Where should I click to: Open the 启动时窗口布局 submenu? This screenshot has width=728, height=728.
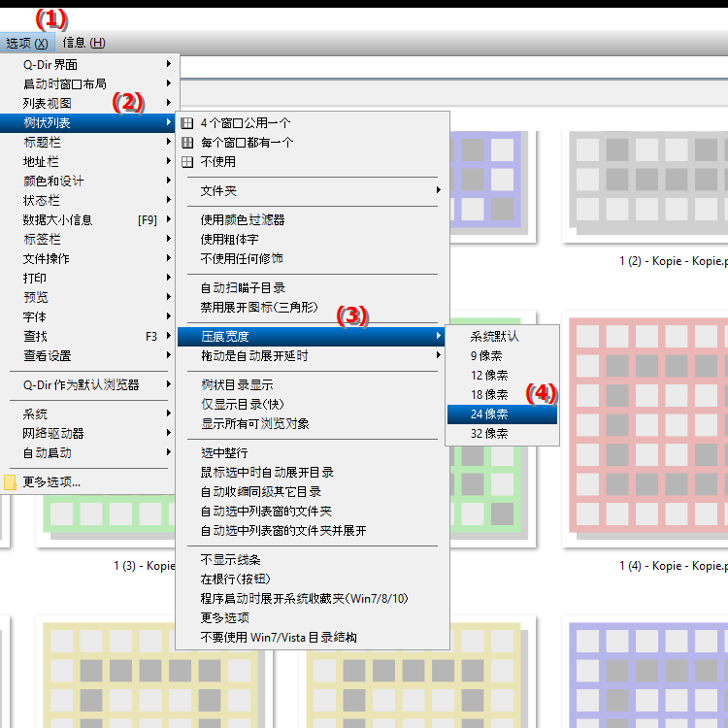87,83
